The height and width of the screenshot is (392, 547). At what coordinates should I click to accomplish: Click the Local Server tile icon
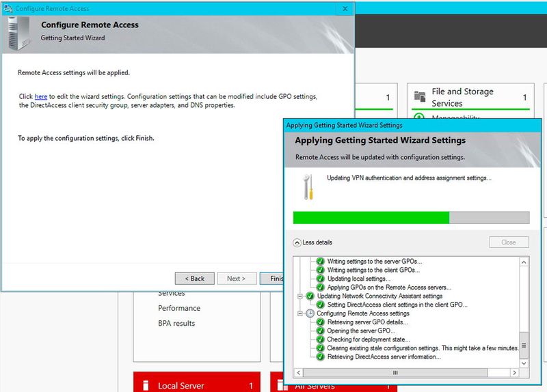(146, 385)
